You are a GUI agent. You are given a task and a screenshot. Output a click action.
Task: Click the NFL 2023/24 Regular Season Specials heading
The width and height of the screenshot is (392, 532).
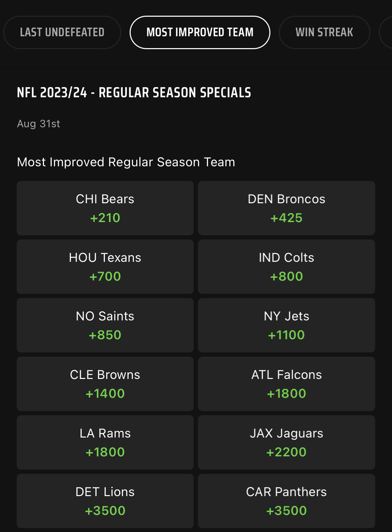click(x=134, y=93)
